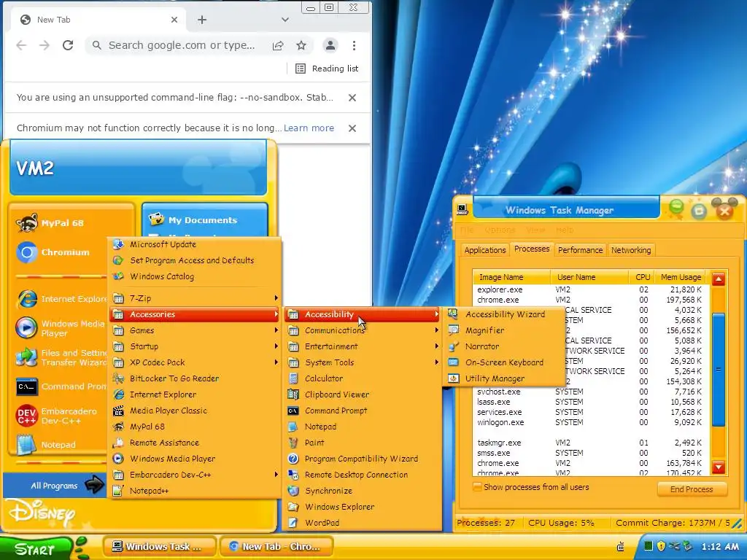747x560 pixels.
Task: Open Paint from Accessories menu
Action: (x=363, y=443)
